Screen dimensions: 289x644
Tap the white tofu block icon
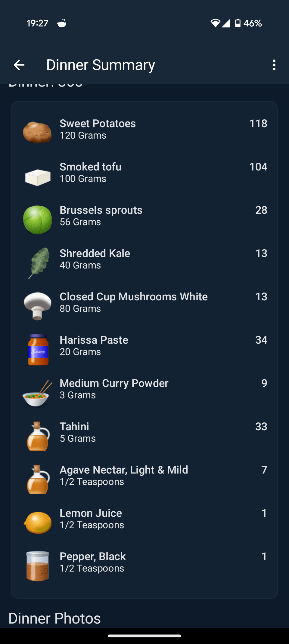[38, 177]
